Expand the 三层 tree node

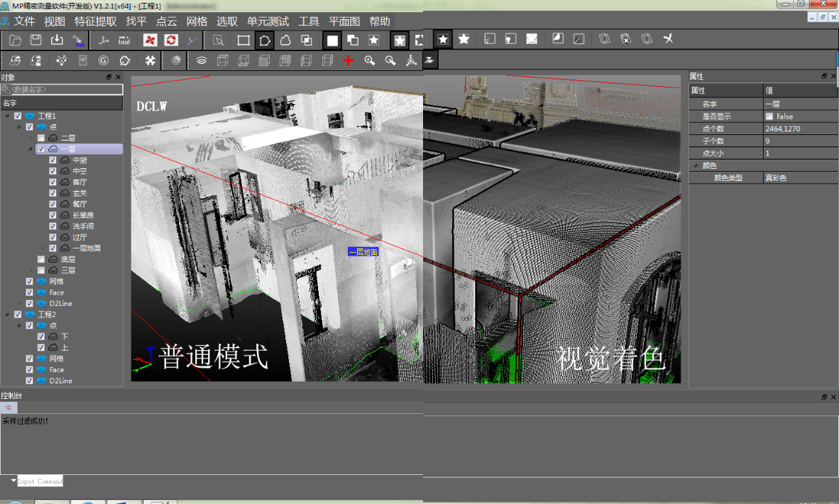tap(31, 270)
